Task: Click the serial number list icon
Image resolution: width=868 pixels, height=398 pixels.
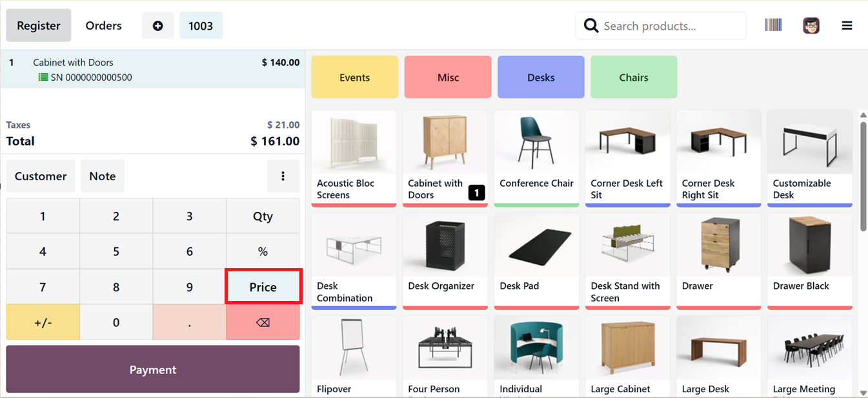Action: coord(43,78)
